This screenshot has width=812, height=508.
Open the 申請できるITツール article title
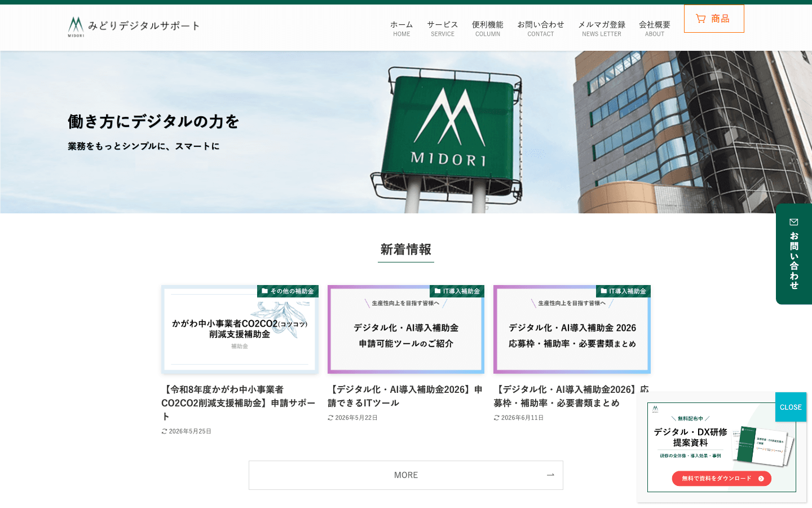pos(405,396)
